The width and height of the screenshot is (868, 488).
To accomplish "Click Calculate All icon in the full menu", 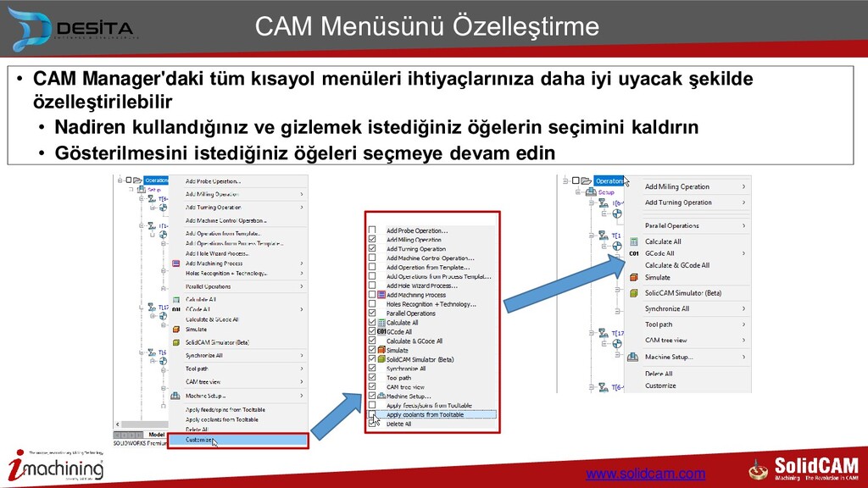I will click(x=176, y=299).
